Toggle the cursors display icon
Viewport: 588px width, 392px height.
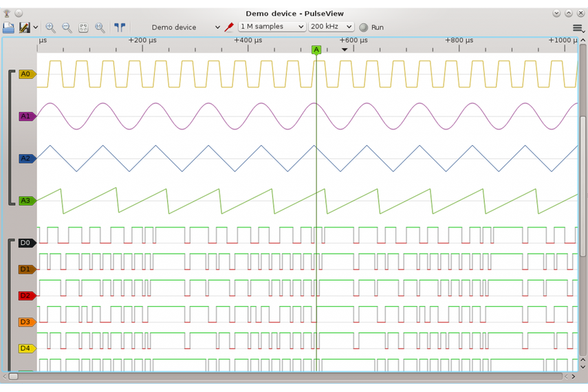coord(120,28)
